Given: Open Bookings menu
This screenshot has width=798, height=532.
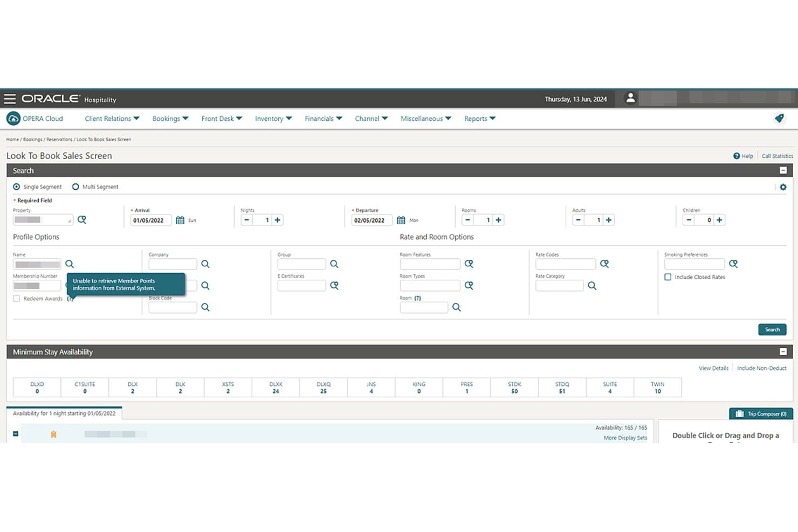Looking at the screenshot, I should [x=170, y=119].
